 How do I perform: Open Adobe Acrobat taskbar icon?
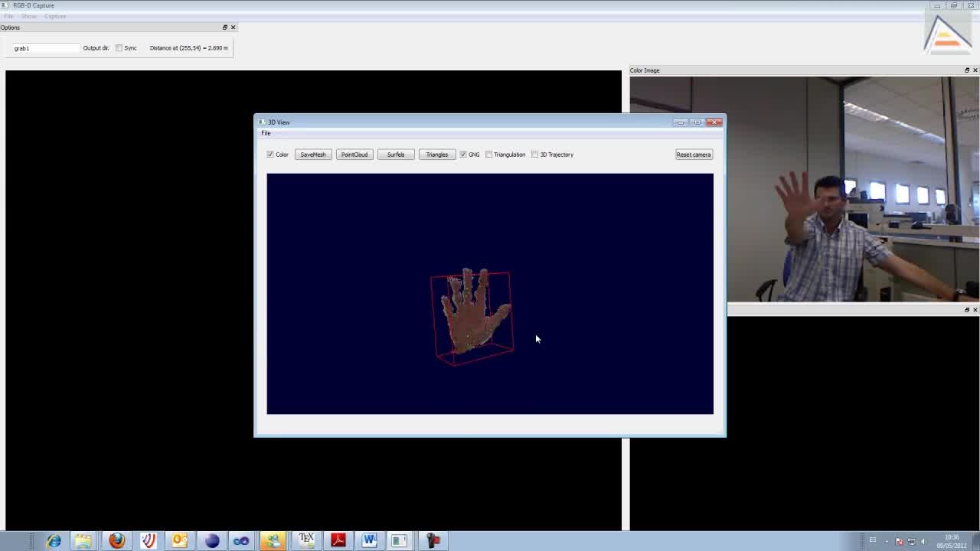(x=338, y=540)
